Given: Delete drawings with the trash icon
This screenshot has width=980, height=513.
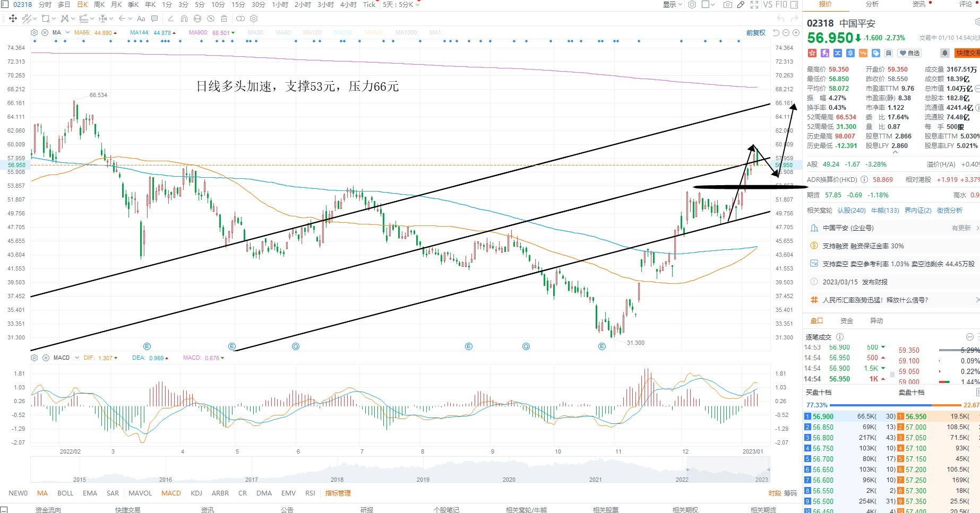Looking at the screenshot, I should pyautogui.click(x=224, y=19).
